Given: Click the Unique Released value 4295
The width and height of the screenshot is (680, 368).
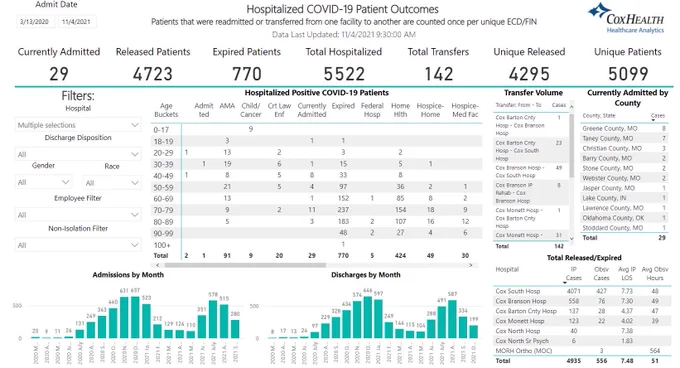Looking at the screenshot, I should click(x=529, y=74).
